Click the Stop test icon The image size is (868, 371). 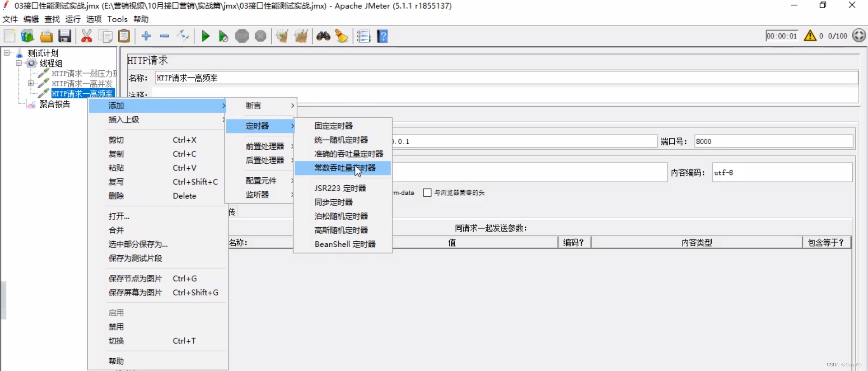pos(242,36)
